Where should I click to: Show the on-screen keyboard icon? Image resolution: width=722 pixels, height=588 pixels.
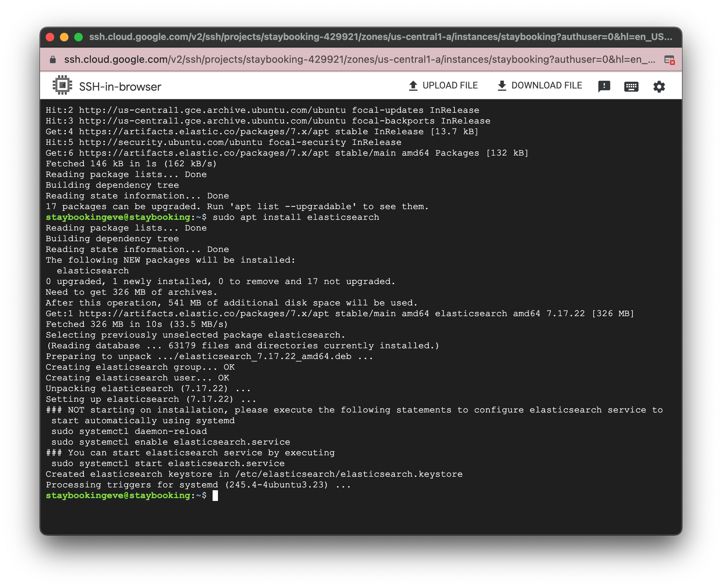pos(631,86)
